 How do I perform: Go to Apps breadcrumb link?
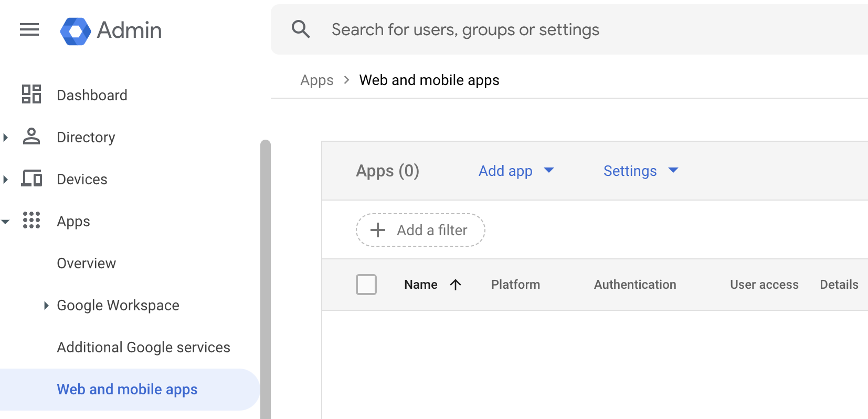(x=316, y=80)
